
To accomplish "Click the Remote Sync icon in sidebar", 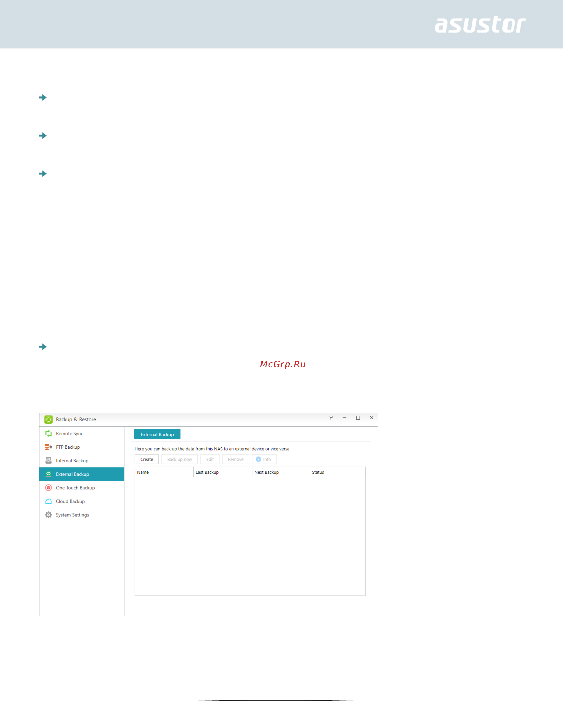I will [x=48, y=433].
